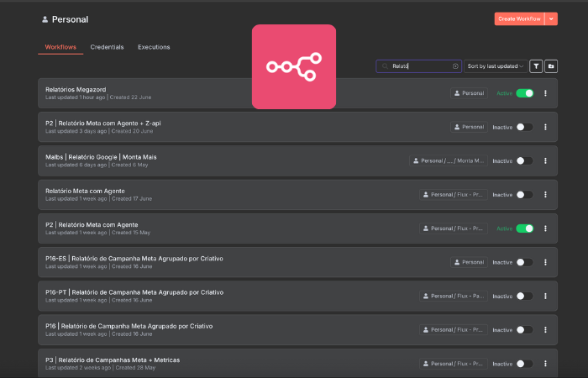Open P2 | Relatório Meta com Agente + Z-api workflow
Image resolution: width=588 pixels, height=378 pixels.
[x=103, y=123]
